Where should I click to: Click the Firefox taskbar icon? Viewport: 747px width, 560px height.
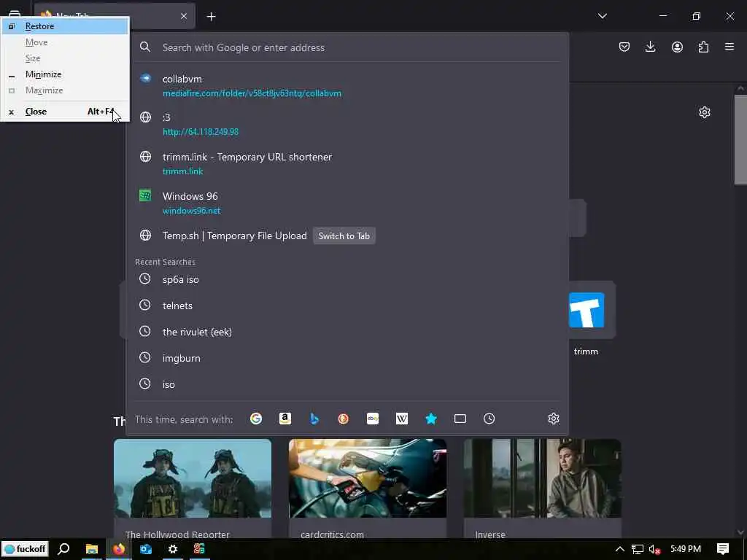tap(119, 549)
